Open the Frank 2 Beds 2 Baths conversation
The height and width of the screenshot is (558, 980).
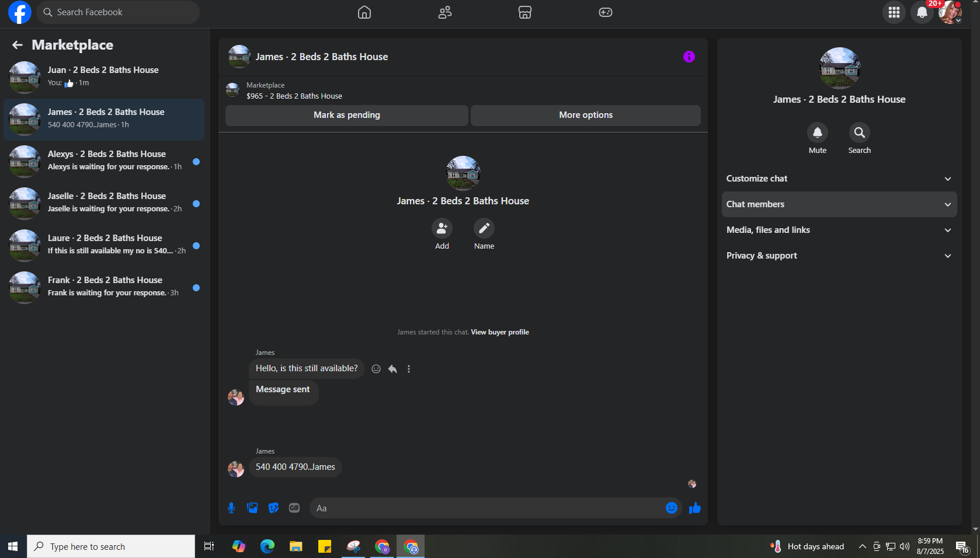click(104, 288)
